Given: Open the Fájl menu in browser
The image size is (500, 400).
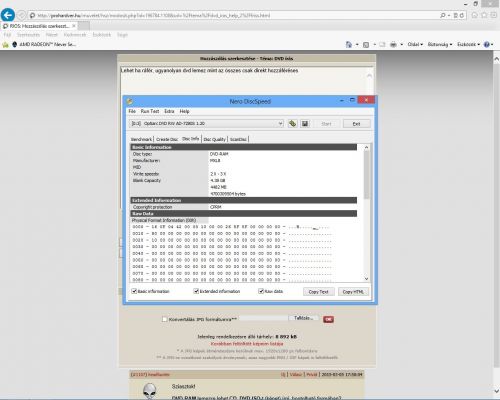Looking at the screenshot, I should [7, 35].
